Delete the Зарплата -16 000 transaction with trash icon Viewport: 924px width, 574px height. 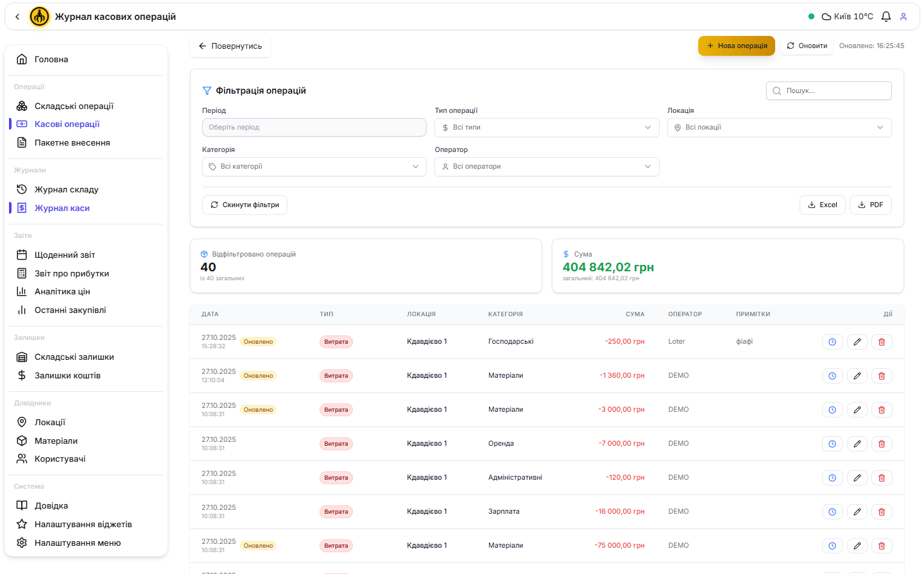click(x=882, y=511)
